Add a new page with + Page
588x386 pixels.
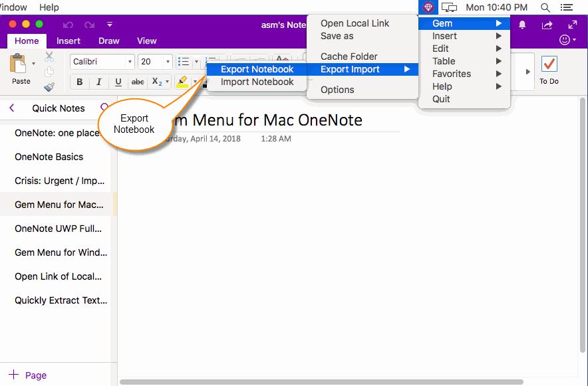click(28, 375)
